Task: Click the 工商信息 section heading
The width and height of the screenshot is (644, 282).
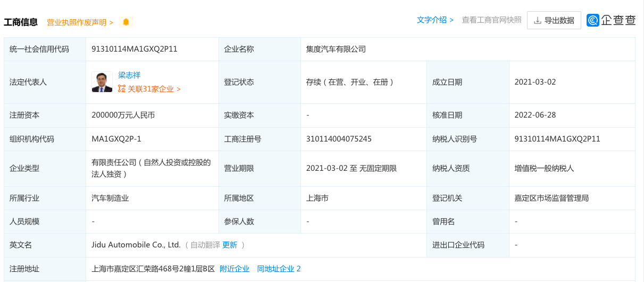Action: [21, 22]
